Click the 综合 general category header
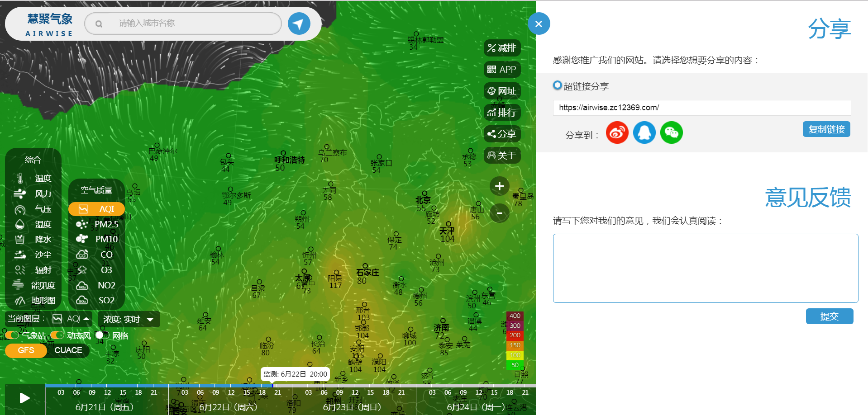The image size is (868, 415). coord(33,160)
